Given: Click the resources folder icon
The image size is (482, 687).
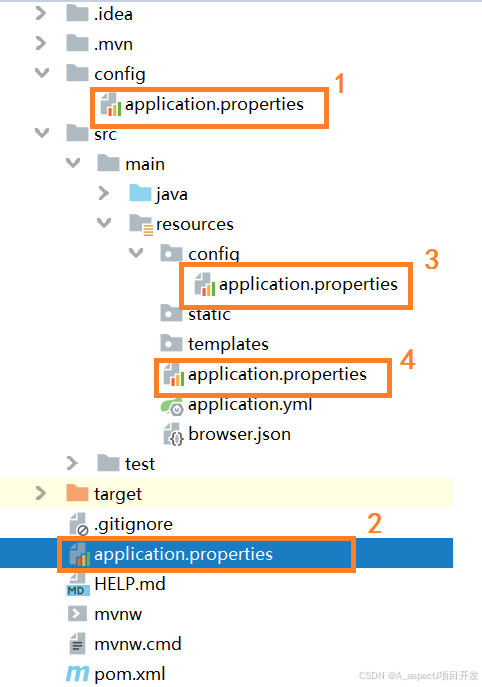Looking at the screenshot, I should click(141, 224).
